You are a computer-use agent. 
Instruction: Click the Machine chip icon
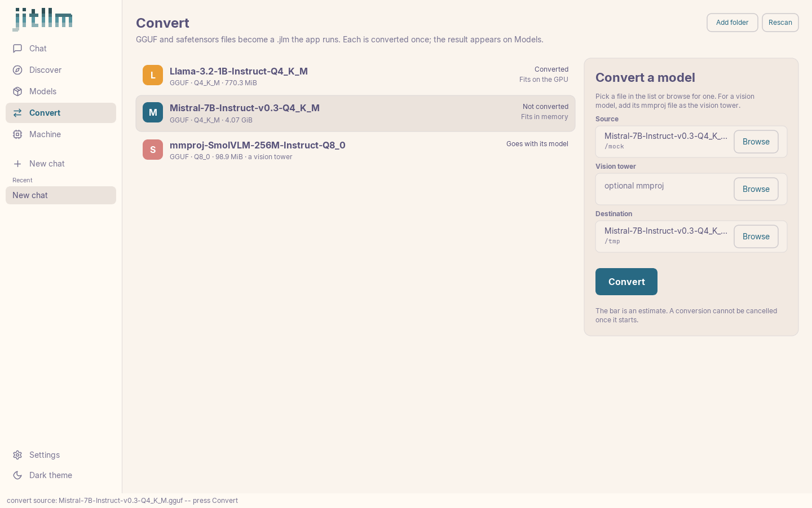pyautogui.click(x=17, y=134)
